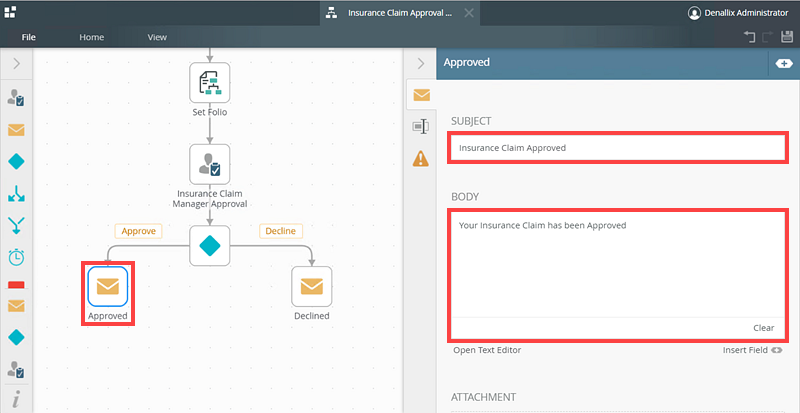800x413 pixels.
Task: Click Open Text Editor link
Action: pyautogui.click(x=487, y=350)
